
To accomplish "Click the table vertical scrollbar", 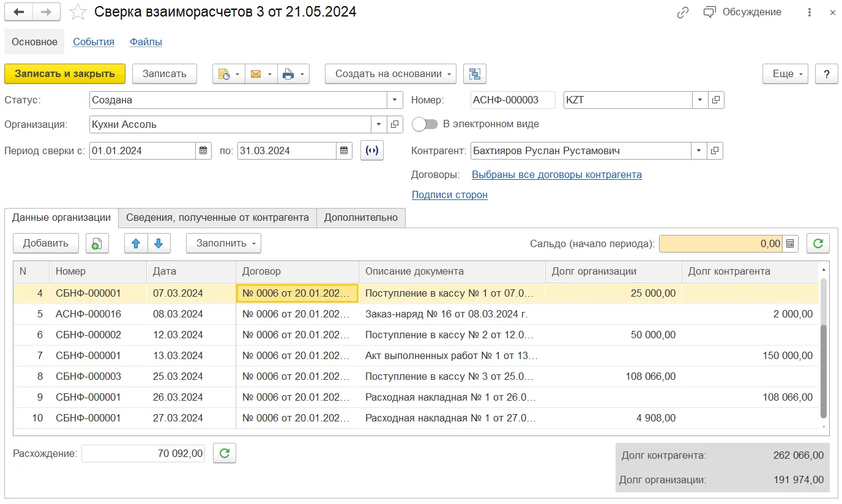I will click(x=824, y=347).
